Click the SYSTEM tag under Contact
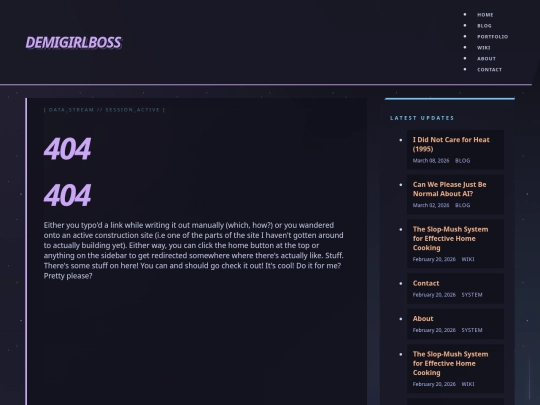Viewport: 540px width, 405px height. [472, 295]
